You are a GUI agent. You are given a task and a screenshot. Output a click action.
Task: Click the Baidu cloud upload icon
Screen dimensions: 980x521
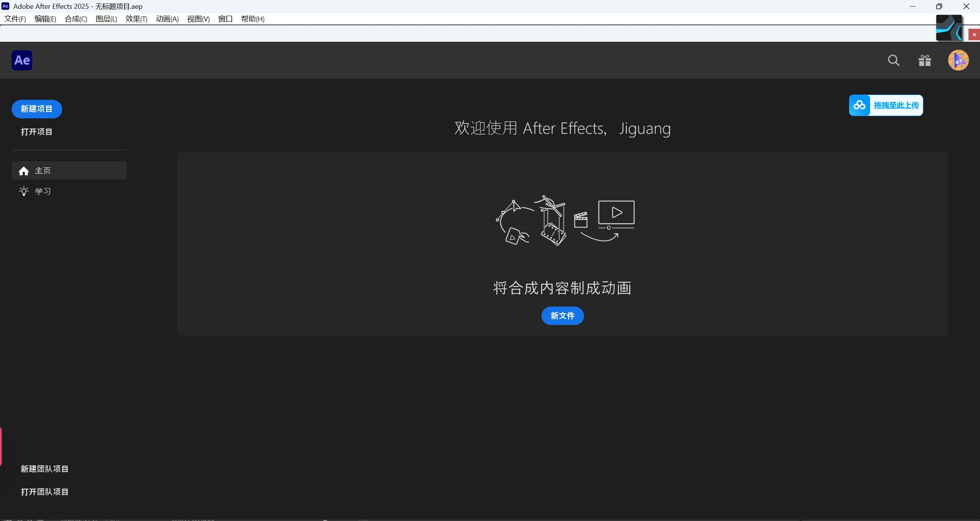(859, 105)
